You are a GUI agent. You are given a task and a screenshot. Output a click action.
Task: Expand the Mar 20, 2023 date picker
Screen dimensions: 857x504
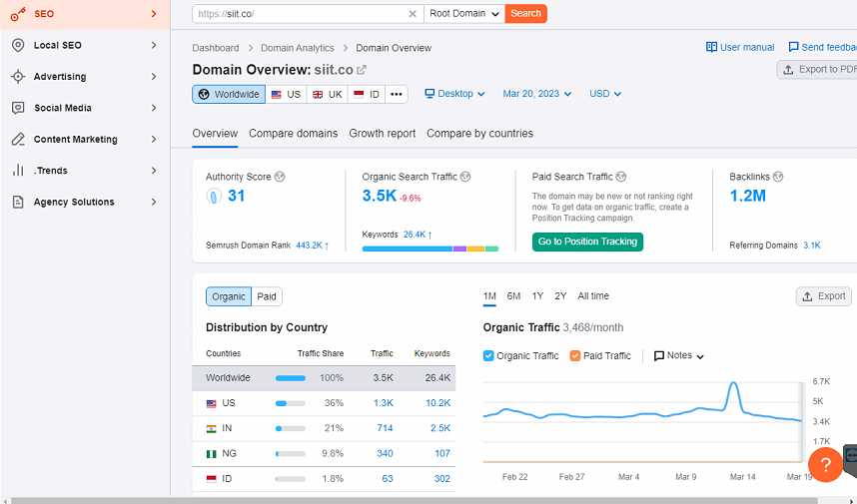pos(537,94)
